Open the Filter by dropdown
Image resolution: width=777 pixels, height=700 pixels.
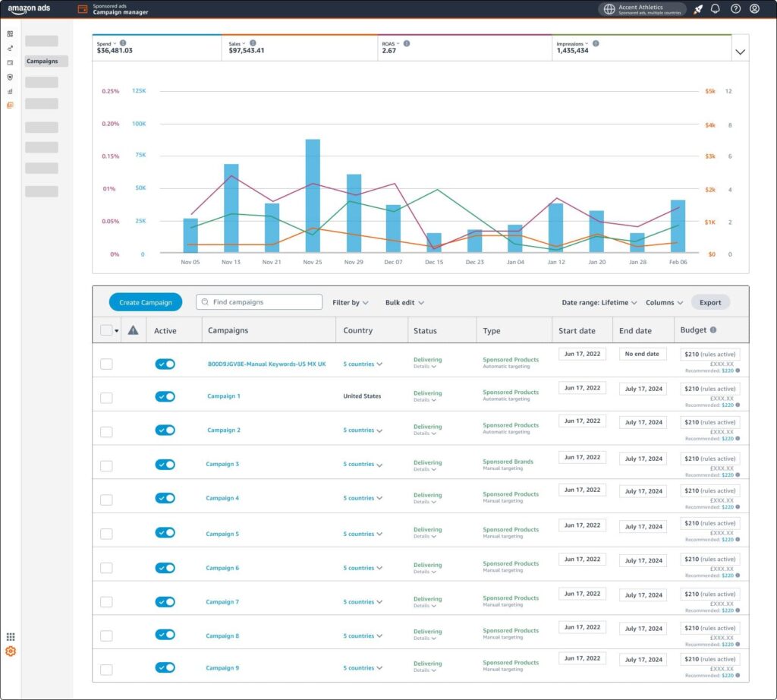coord(350,302)
